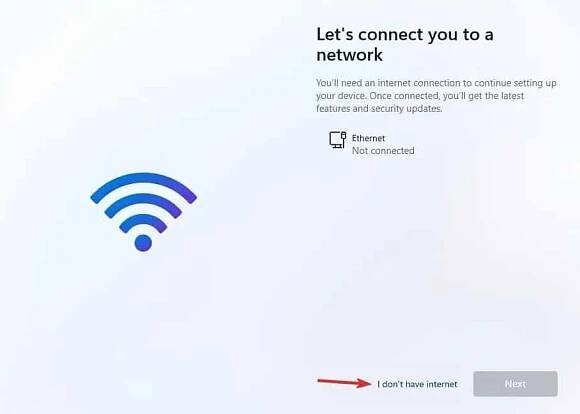Click the "Let's connect you to a" heading line
The width and height of the screenshot is (580, 414).
(405, 34)
